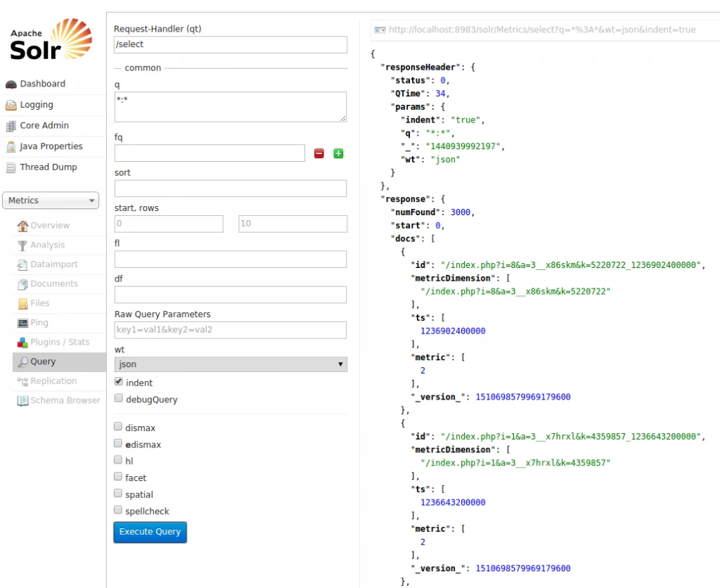Go to the Analysis section
Screen dimensions: 720x588
pyautogui.click(x=48, y=245)
